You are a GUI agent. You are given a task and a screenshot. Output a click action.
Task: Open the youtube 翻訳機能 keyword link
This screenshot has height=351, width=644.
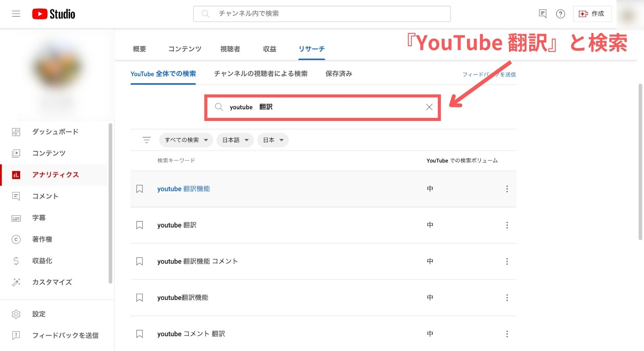184,189
